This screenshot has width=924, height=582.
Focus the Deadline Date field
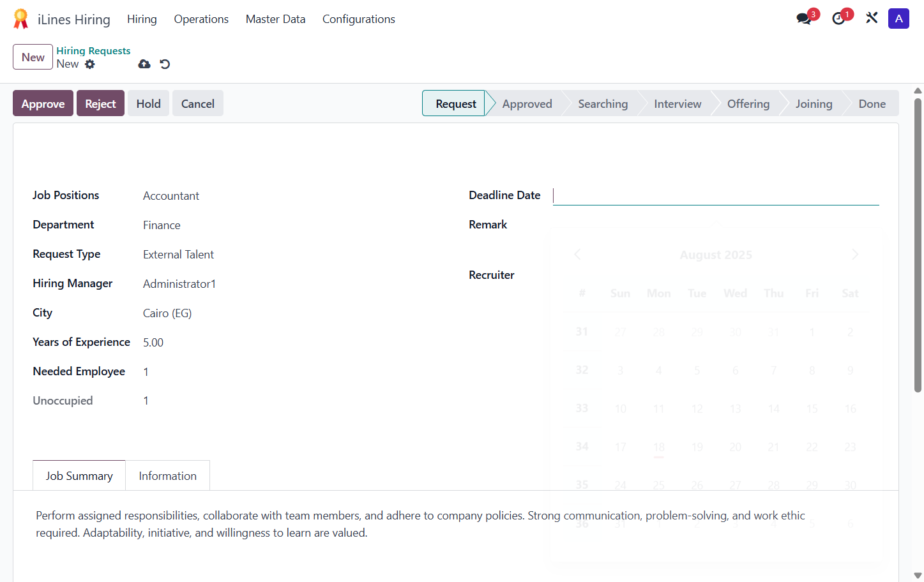point(716,195)
